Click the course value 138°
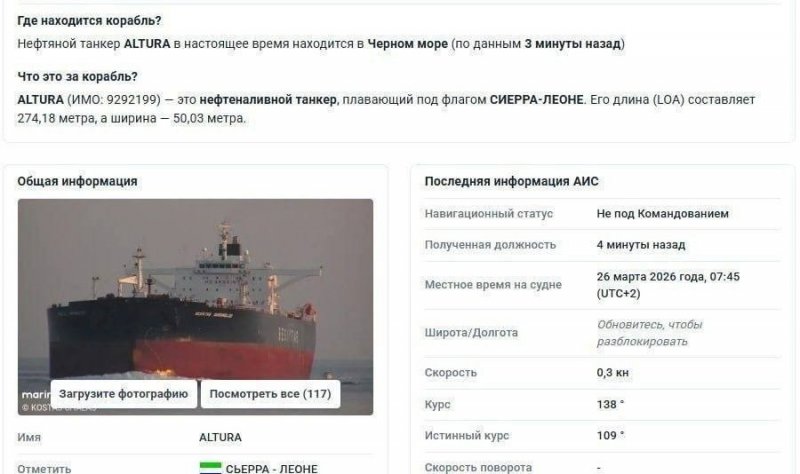This screenshot has height=474, width=800. (x=610, y=404)
